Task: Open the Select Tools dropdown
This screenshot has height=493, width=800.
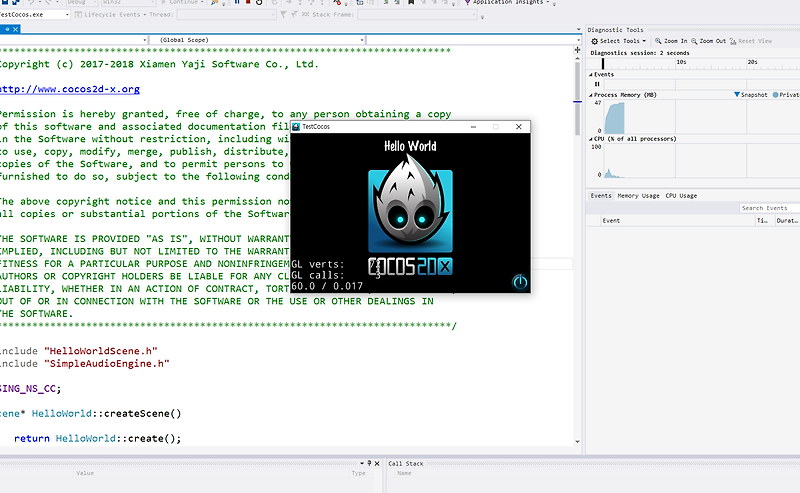Action: click(644, 41)
